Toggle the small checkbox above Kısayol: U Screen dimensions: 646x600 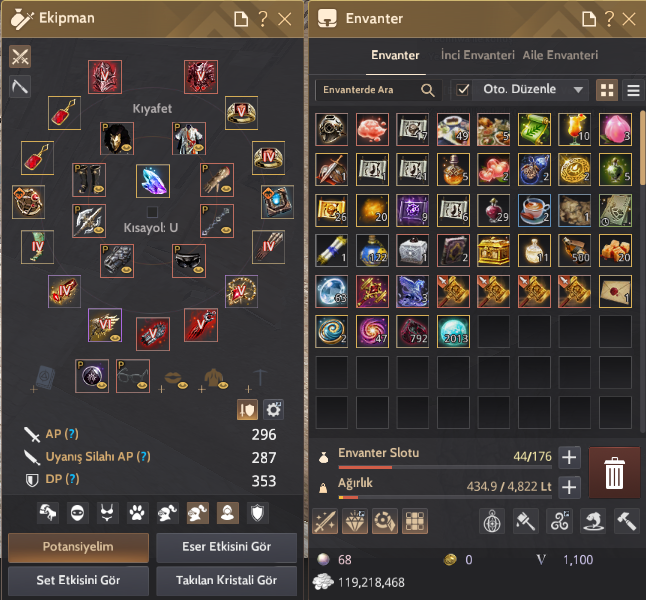[x=152, y=212]
